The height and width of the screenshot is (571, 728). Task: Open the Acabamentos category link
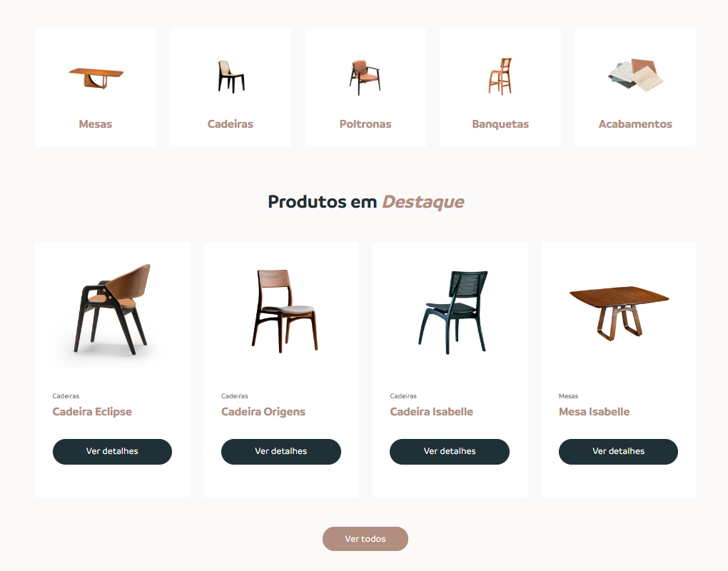(x=635, y=124)
